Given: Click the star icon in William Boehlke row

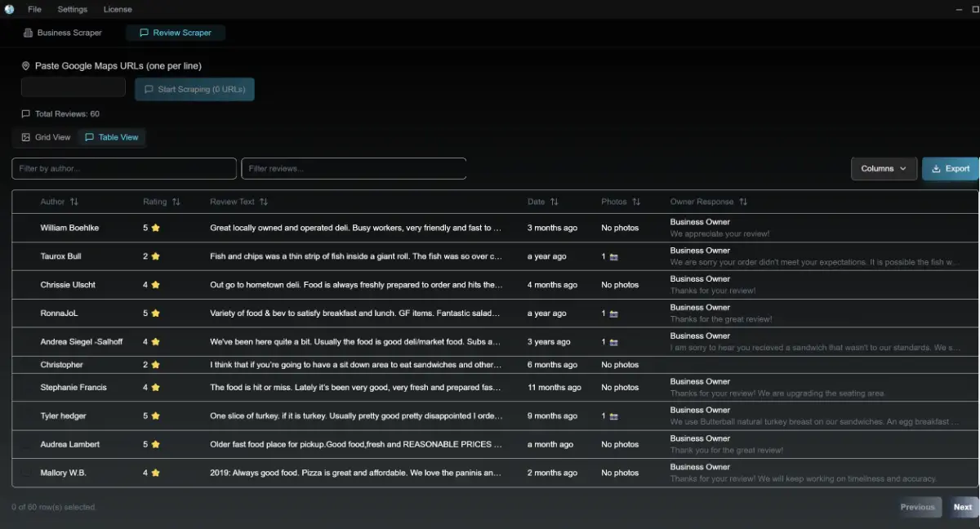Looking at the screenshot, I should (155, 228).
